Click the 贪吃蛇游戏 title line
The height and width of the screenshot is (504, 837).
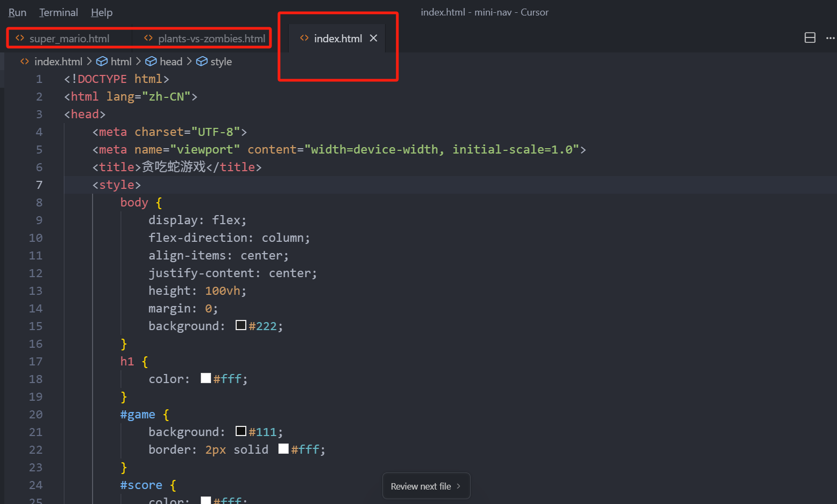click(x=177, y=167)
